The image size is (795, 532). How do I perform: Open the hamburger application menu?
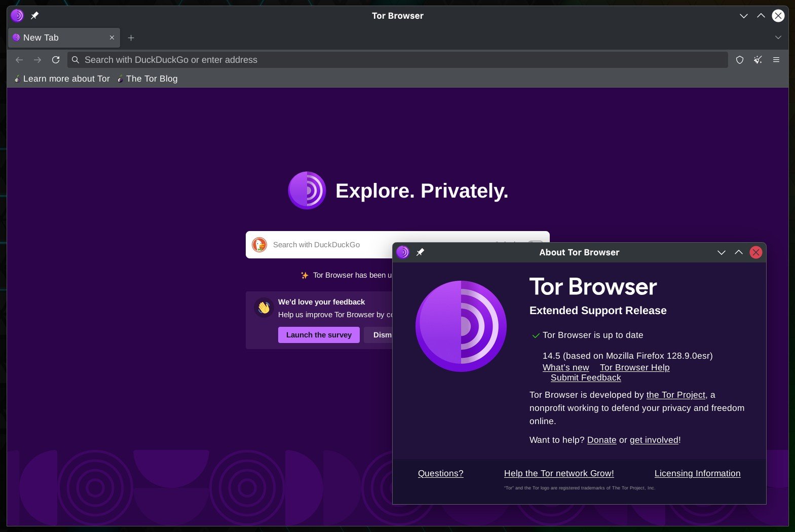[x=776, y=60]
